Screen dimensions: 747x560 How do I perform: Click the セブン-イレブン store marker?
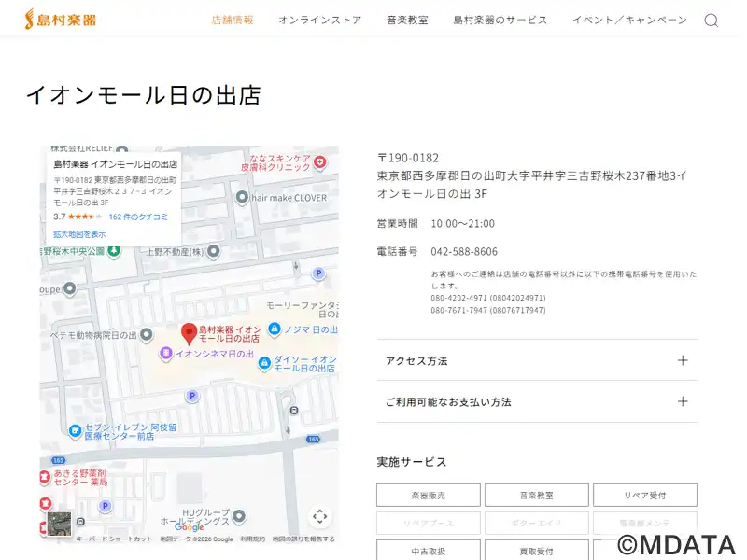coord(75,431)
